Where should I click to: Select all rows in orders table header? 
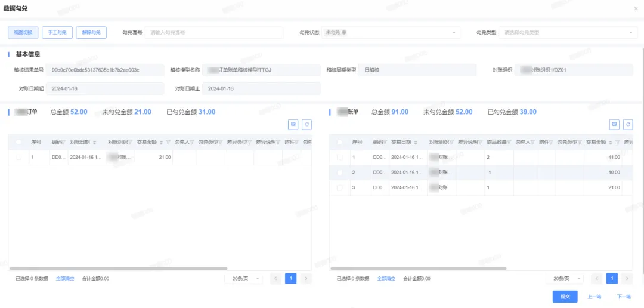point(18,142)
